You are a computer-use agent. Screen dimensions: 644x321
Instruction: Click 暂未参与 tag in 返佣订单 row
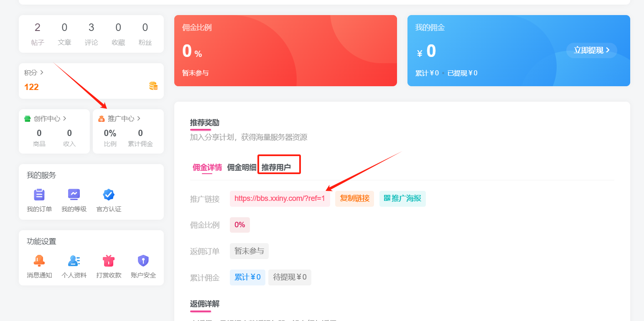coord(249,251)
